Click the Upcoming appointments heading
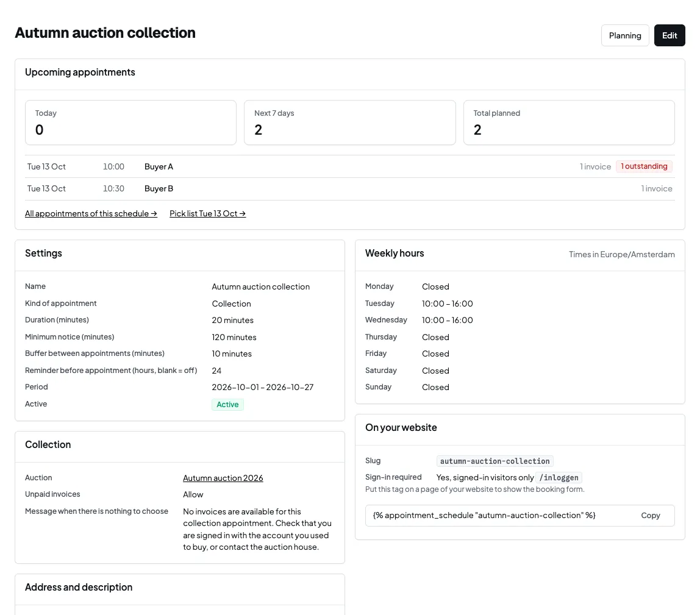 [80, 73]
